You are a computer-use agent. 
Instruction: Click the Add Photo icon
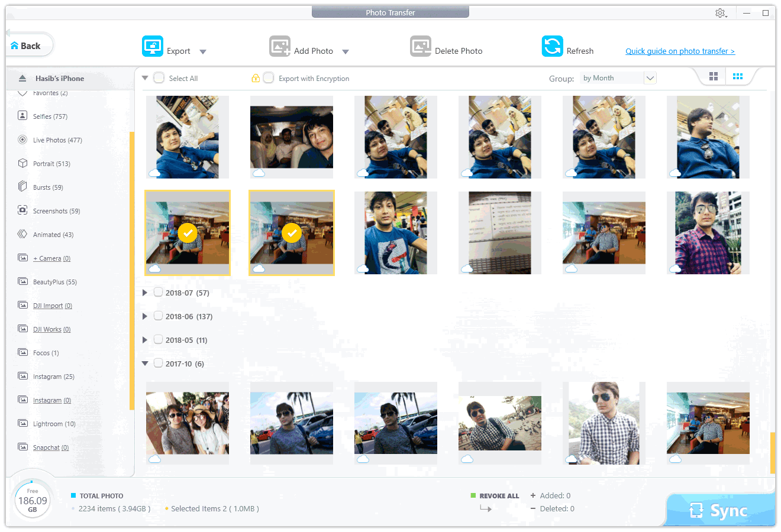point(280,46)
